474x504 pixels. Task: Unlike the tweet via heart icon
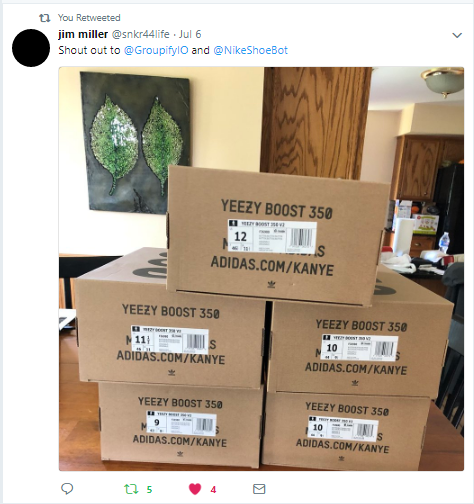point(195,489)
